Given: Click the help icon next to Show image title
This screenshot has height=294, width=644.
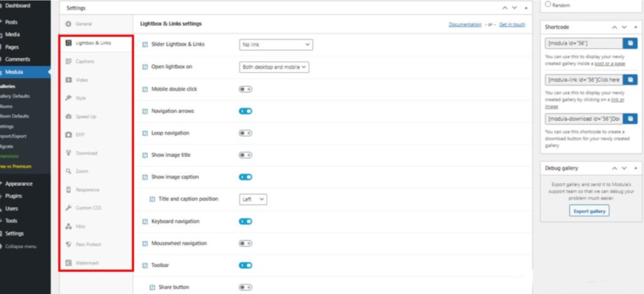Looking at the screenshot, I should [x=145, y=155].
